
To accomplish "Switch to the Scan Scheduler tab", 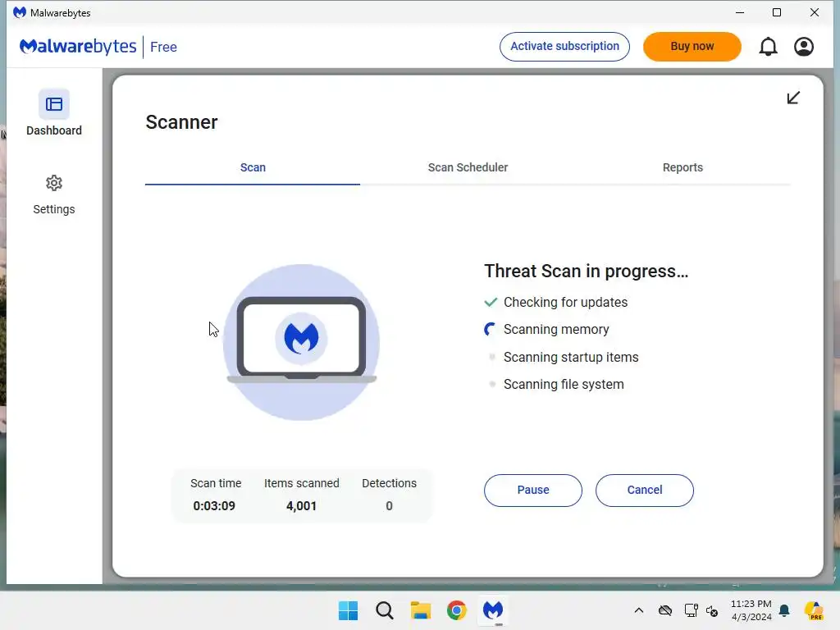I will (468, 167).
